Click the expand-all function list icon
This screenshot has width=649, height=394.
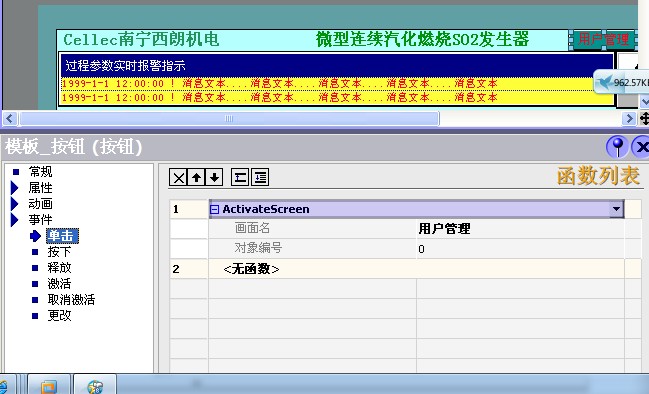260,178
